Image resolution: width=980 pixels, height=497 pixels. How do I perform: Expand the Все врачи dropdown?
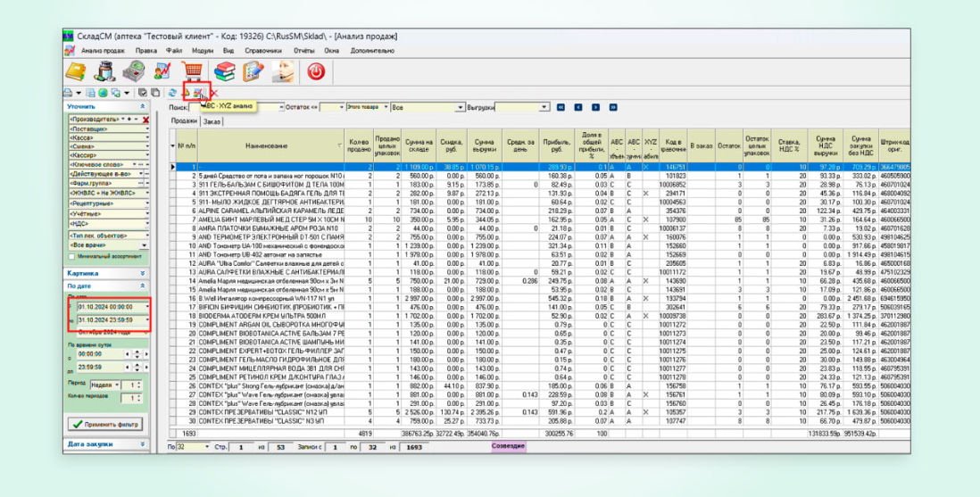(146, 244)
